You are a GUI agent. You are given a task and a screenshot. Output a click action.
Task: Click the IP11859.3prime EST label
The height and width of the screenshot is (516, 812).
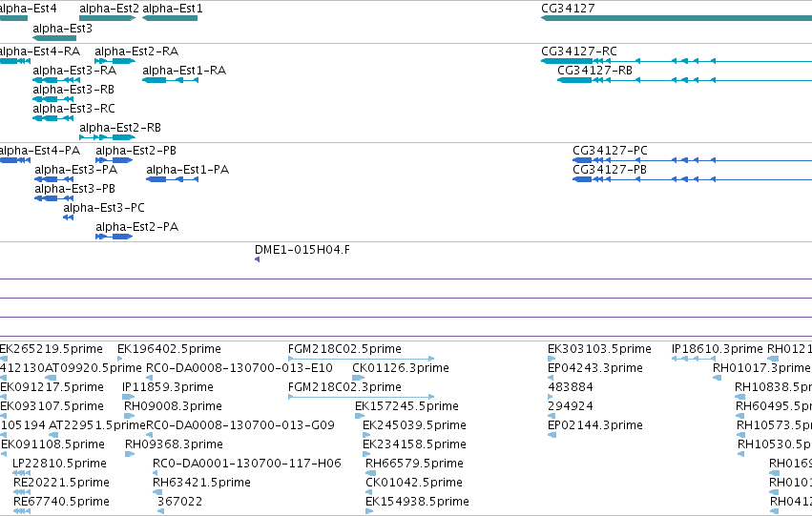(168, 387)
